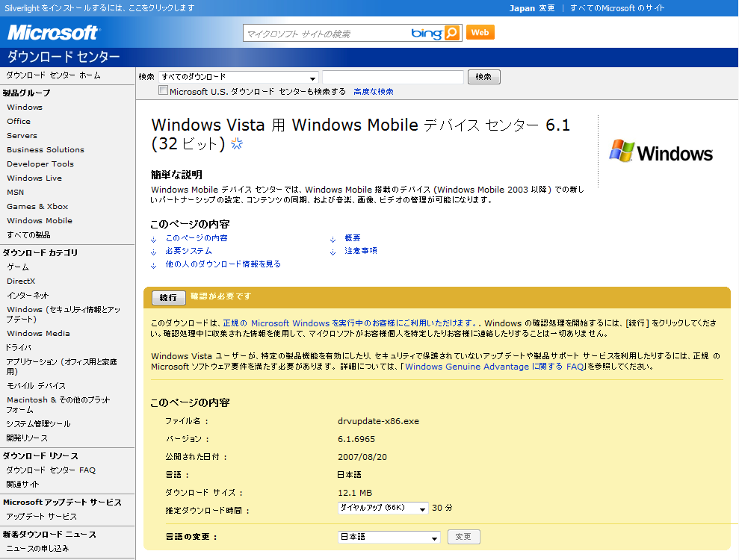Click the orange Web button
The width and height of the screenshot is (739, 560).
pos(480,33)
